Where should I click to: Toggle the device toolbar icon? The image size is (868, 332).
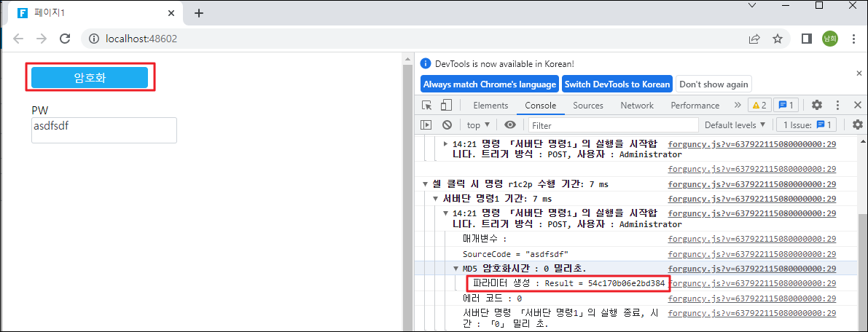[x=446, y=106]
